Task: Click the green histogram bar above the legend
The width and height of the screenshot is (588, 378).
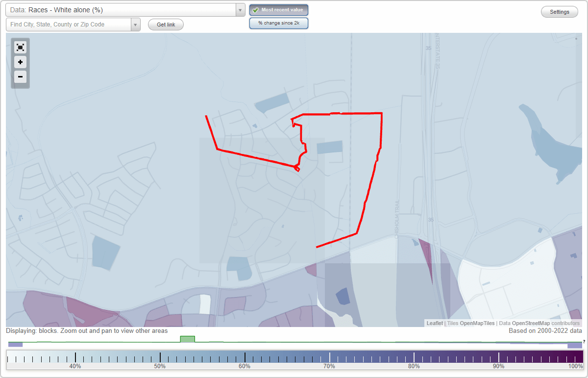Action: coord(188,339)
